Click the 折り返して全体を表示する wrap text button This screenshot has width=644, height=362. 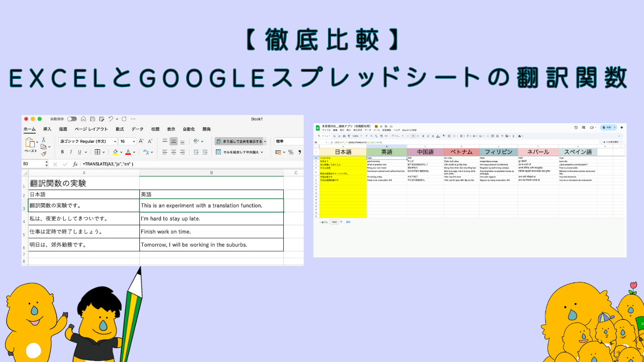click(241, 141)
